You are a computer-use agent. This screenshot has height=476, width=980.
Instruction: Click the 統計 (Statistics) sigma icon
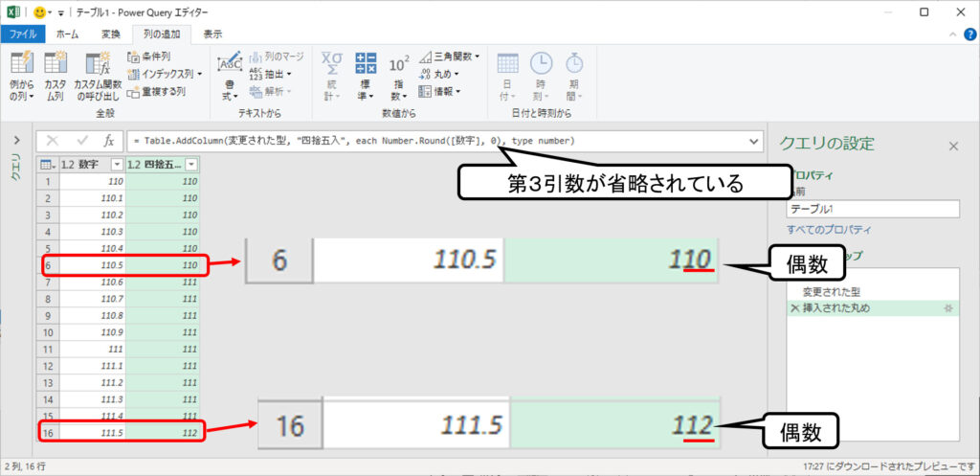point(332,64)
